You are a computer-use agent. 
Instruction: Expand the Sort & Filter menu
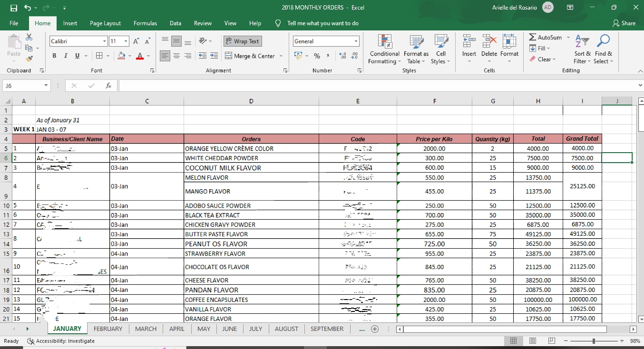coord(582,49)
